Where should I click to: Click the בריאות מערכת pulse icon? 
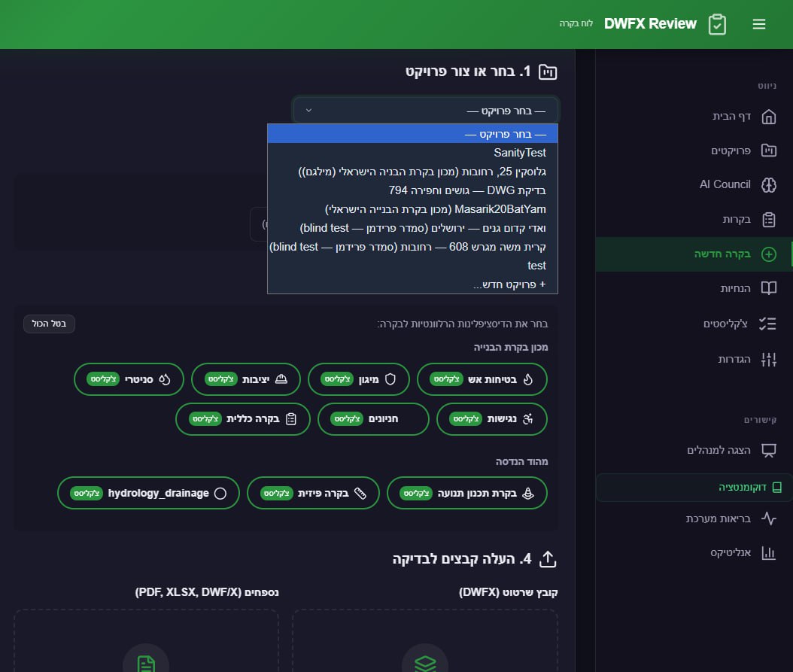click(x=768, y=518)
